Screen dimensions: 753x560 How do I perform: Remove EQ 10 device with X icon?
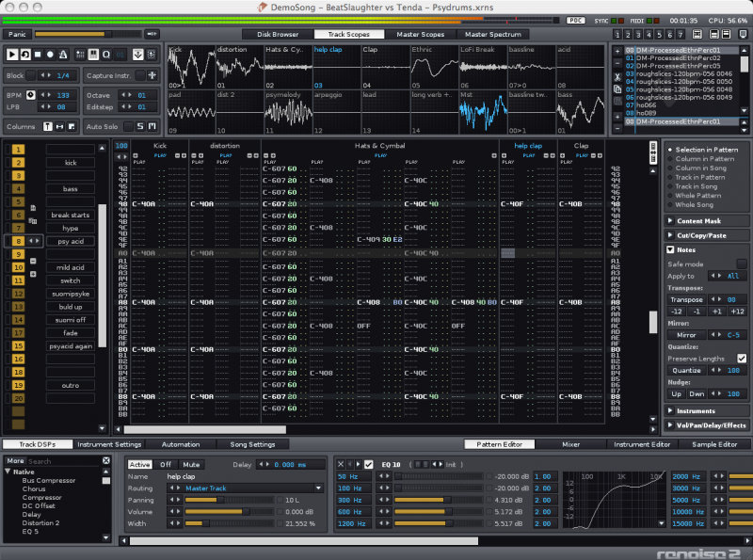[x=341, y=464]
